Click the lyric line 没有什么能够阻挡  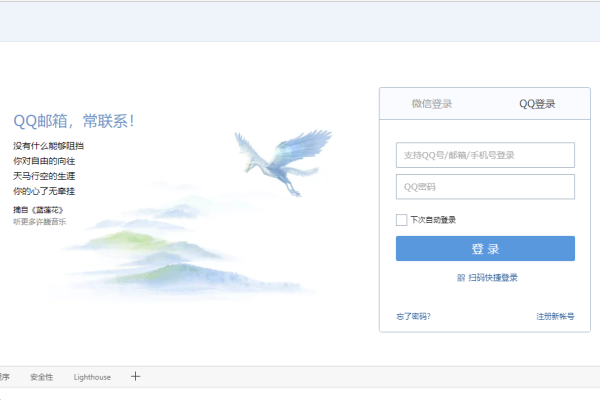coord(48,146)
